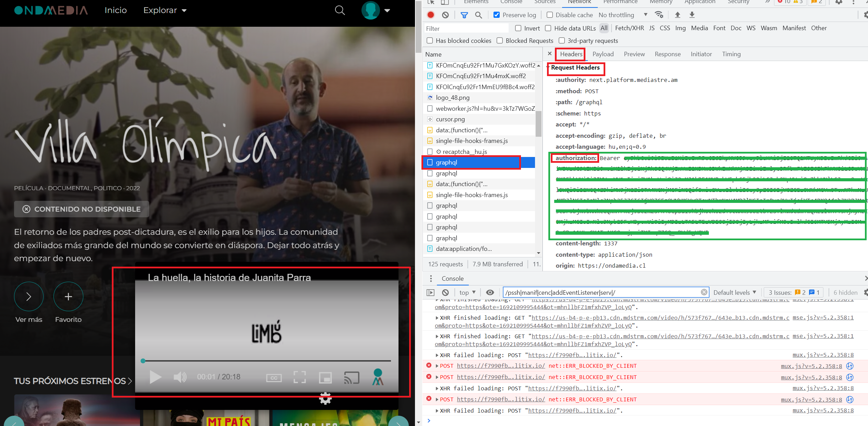
Task: Expand the Explorar menu
Action: click(x=165, y=10)
